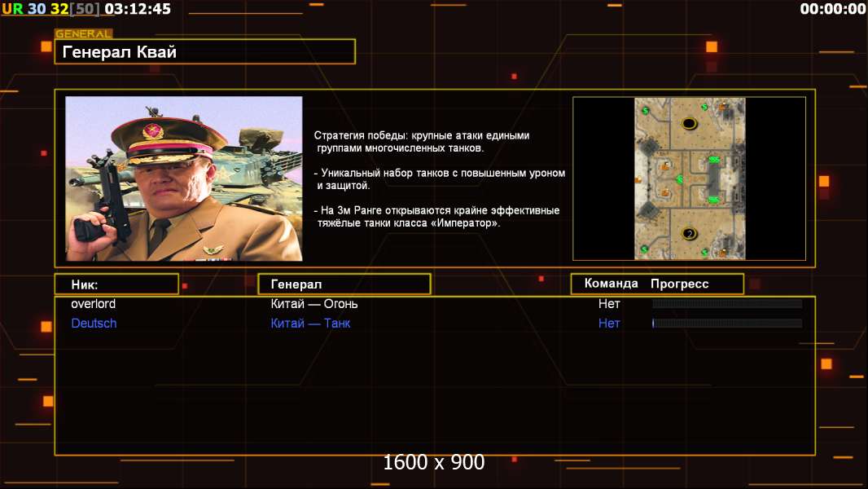Image resolution: width=868 pixels, height=489 pixels.
Task: Click the 'Китай — Огонь' general entry
Action: (x=313, y=303)
